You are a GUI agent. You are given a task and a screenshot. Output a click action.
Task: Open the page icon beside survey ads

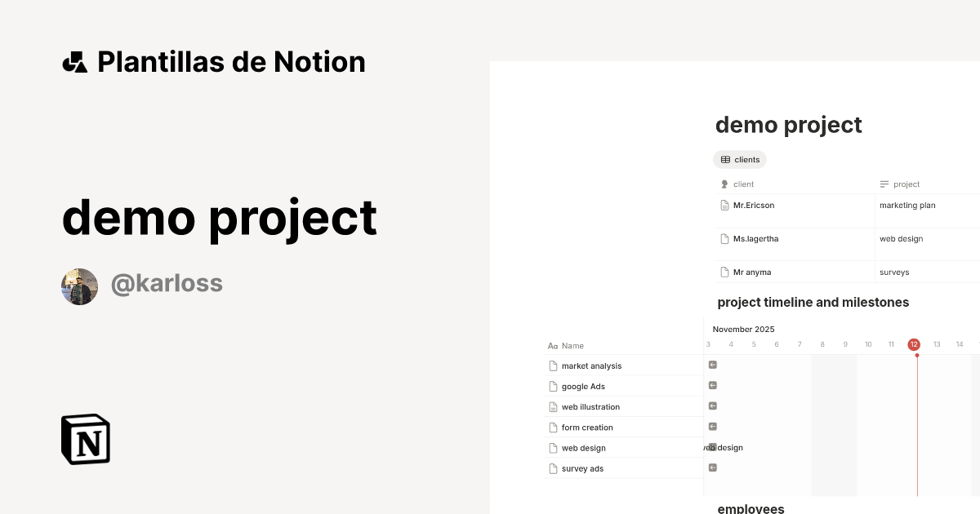[552, 467]
